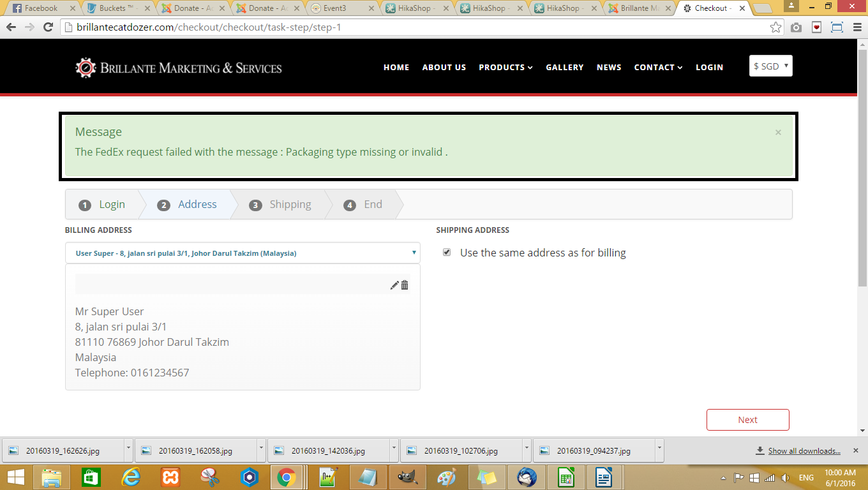Click the red heart extension icon
Screen dimensions: 868x490
tap(816, 27)
